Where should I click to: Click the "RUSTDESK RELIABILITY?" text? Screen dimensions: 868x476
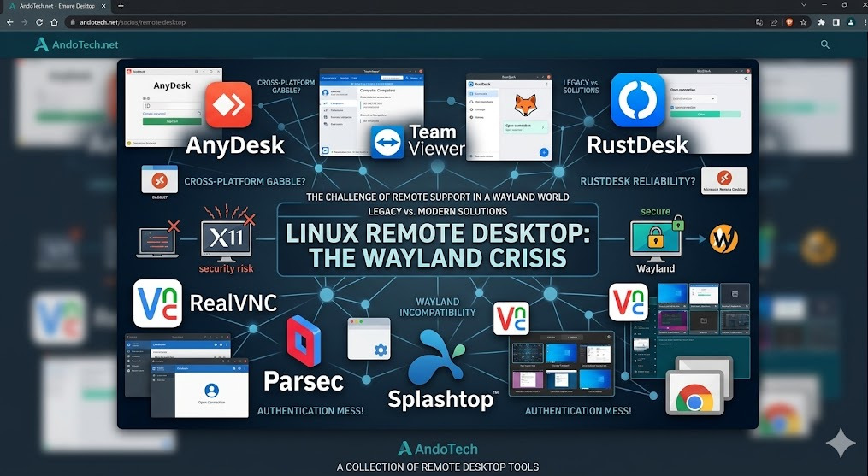[x=638, y=181]
